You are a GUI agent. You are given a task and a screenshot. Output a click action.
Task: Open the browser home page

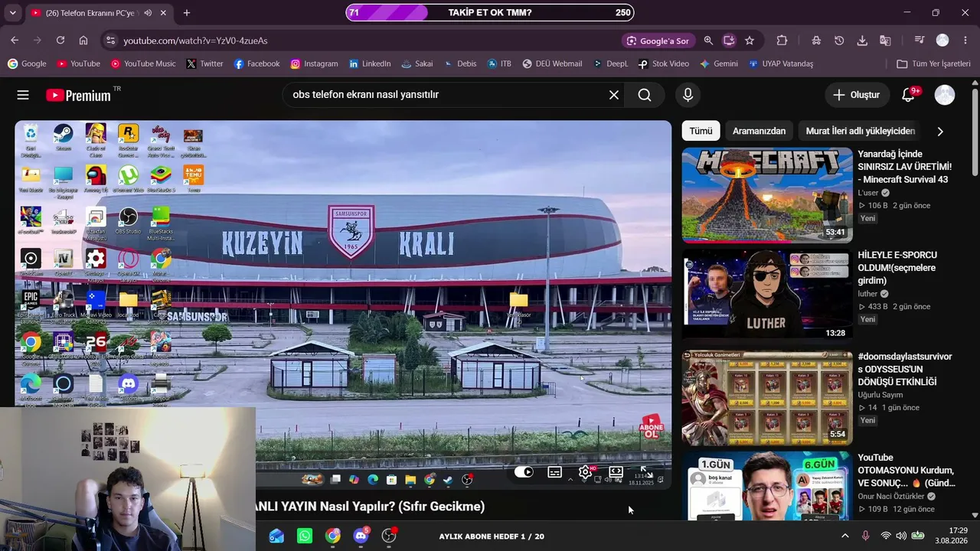83,41
